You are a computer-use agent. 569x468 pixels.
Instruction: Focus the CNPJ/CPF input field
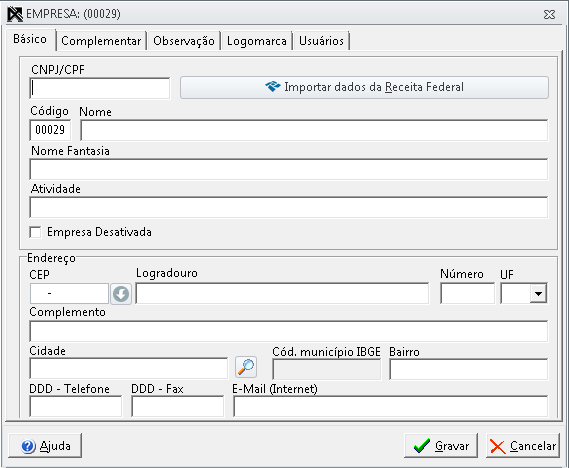100,88
